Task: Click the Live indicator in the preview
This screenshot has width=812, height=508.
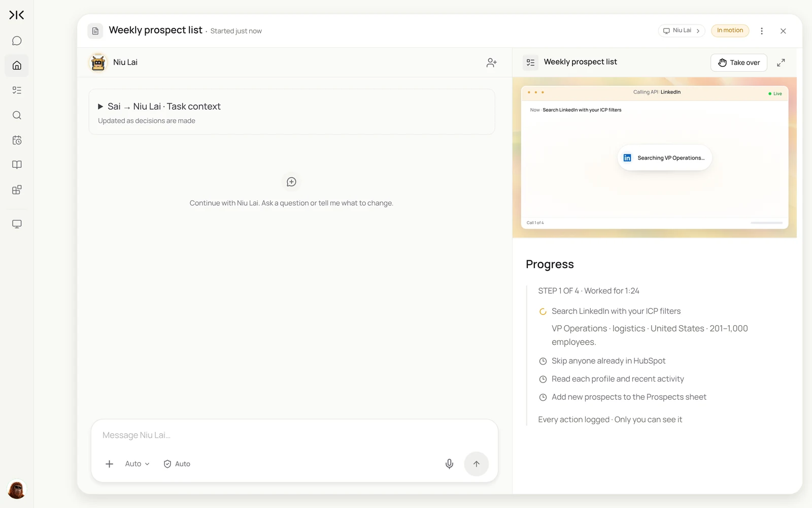Action: pos(775,93)
